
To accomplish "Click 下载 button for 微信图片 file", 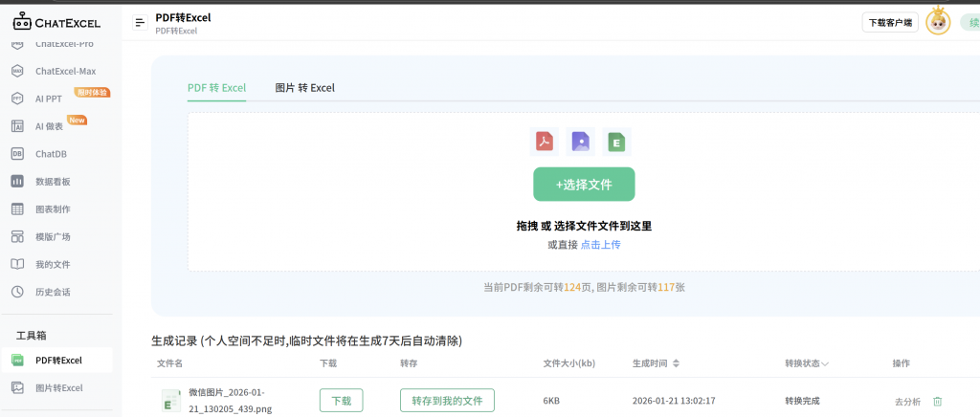I will click(x=342, y=401).
